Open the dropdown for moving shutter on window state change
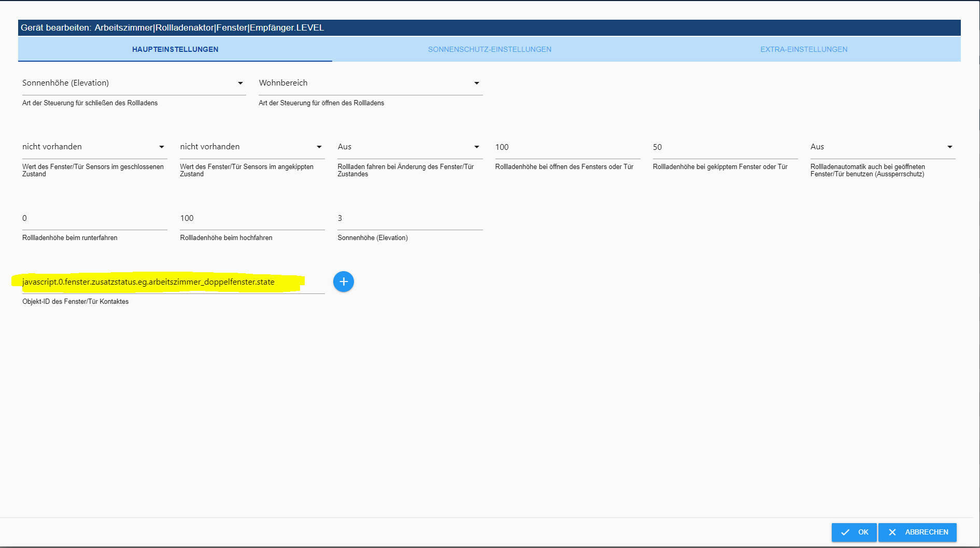Viewport: 980px width, 548px height. point(410,147)
